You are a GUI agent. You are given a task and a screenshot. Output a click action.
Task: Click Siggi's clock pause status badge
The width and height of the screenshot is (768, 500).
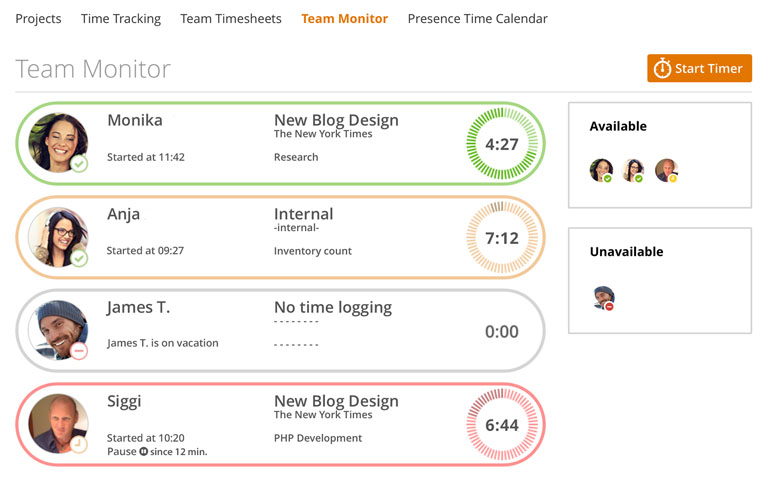(x=79, y=444)
